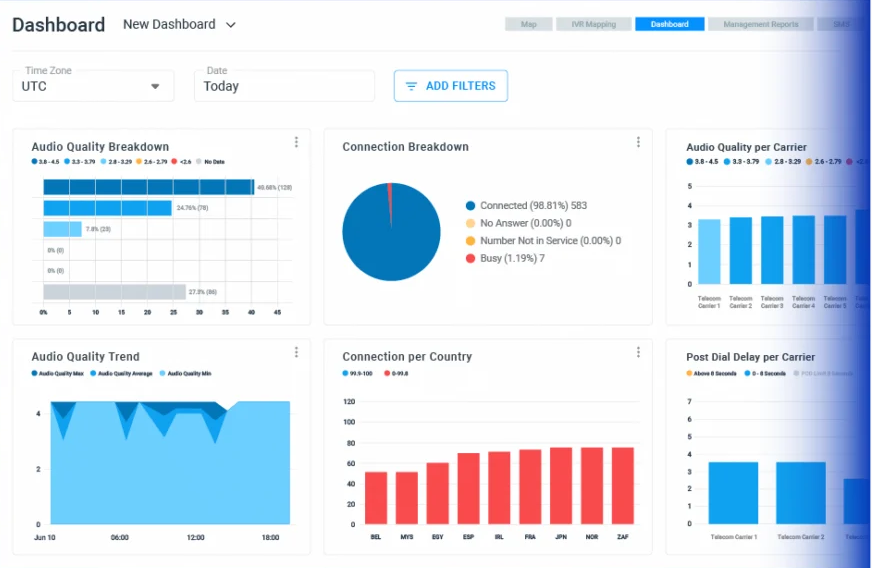Toggle Audio Quality Max legend series
The image size is (872, 568).
click(58, 374)
